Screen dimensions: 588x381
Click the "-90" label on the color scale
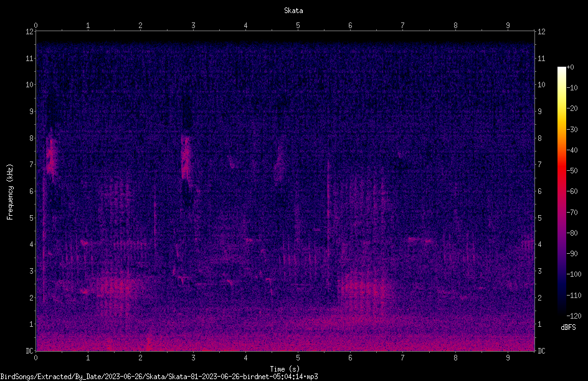pos(572,254)
